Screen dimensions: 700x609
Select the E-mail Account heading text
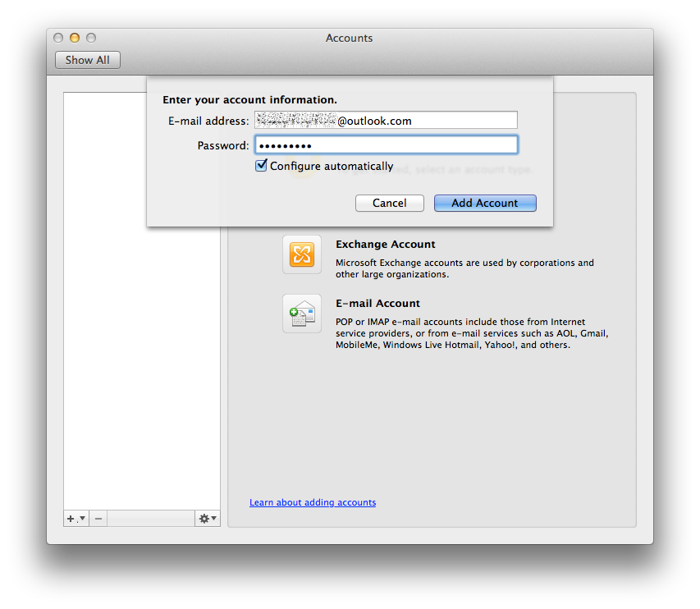377,303
